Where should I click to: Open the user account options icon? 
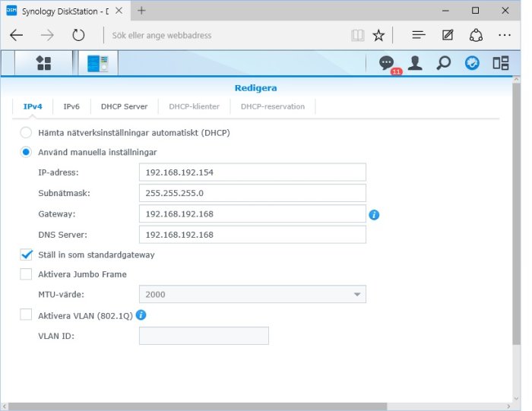click(x=415, y=63)
